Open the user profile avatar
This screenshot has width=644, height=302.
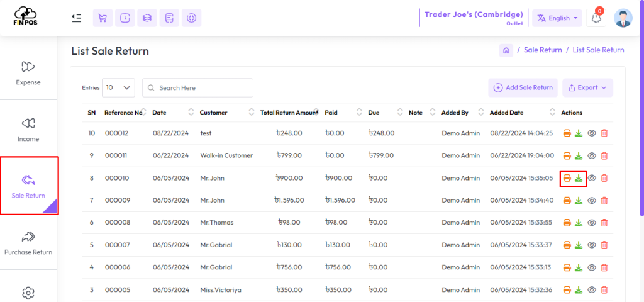[x=623, y=18]
